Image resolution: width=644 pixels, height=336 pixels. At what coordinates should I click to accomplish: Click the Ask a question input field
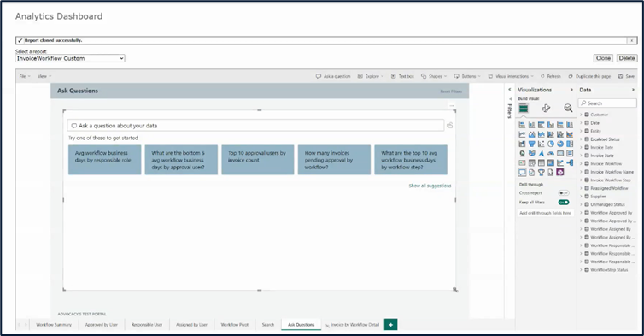(255, 126)
